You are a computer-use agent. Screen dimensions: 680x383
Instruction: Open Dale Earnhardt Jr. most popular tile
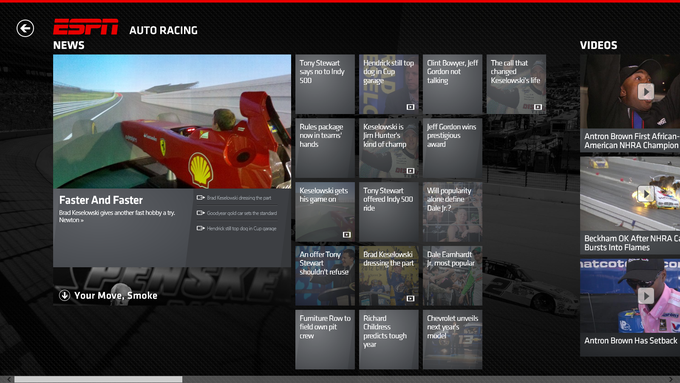pyautogui.click(x=452, y=276)
